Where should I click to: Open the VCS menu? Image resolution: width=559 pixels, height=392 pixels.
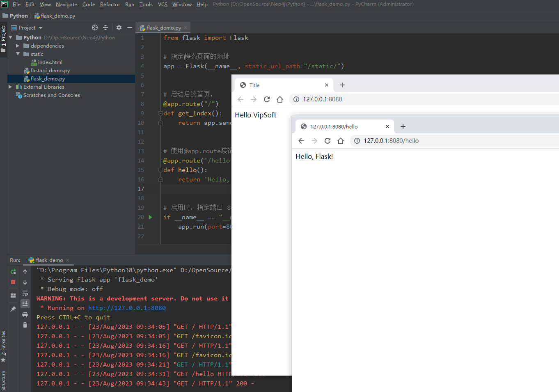pyautogui.click(x=163, y=4)
